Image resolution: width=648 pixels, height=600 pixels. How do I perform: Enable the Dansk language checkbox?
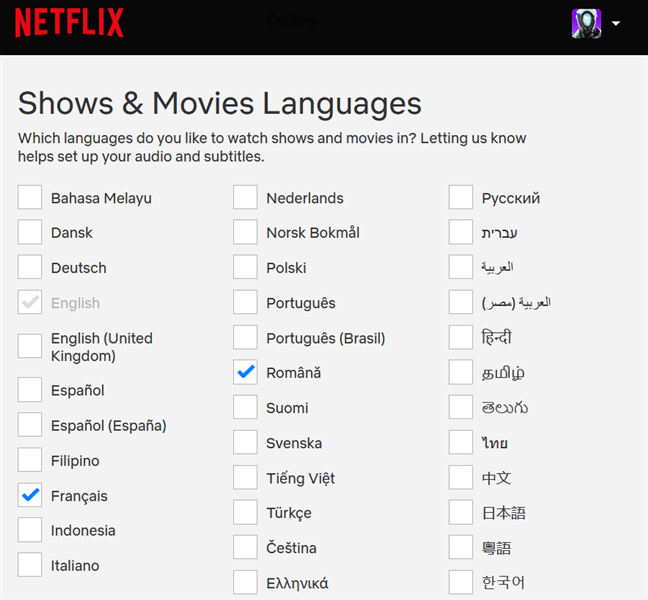tap(30, 232)
